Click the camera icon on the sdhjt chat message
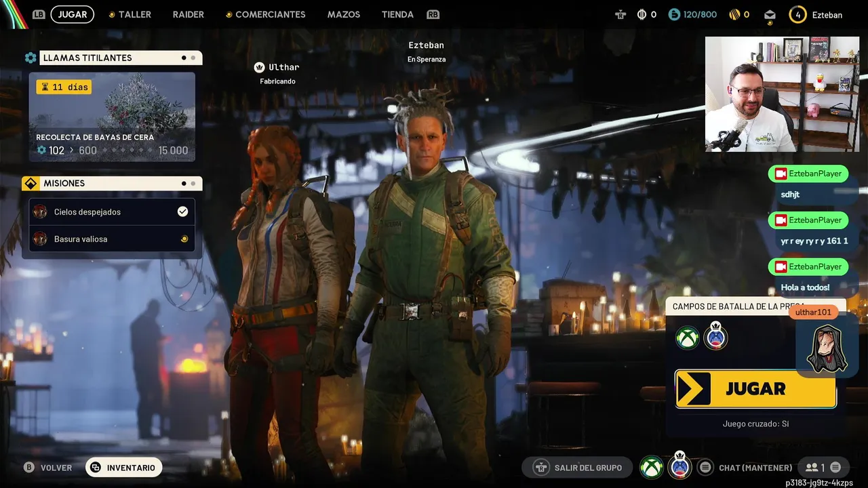 (781, 174)
